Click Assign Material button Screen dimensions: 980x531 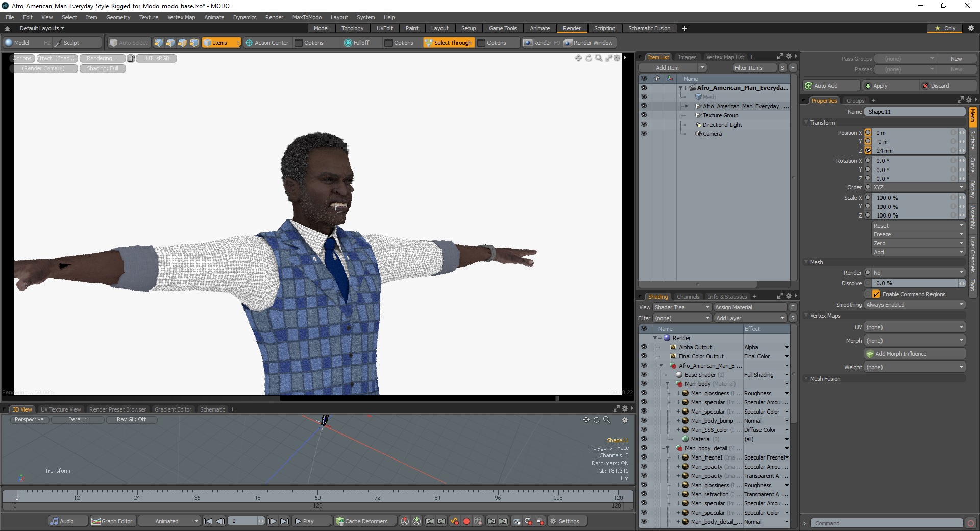[x=750, y=307]
